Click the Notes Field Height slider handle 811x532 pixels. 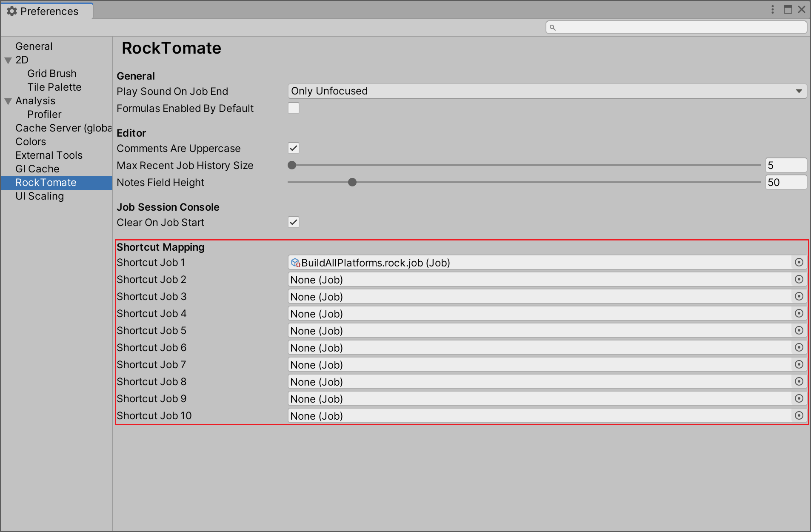[352, 182]
